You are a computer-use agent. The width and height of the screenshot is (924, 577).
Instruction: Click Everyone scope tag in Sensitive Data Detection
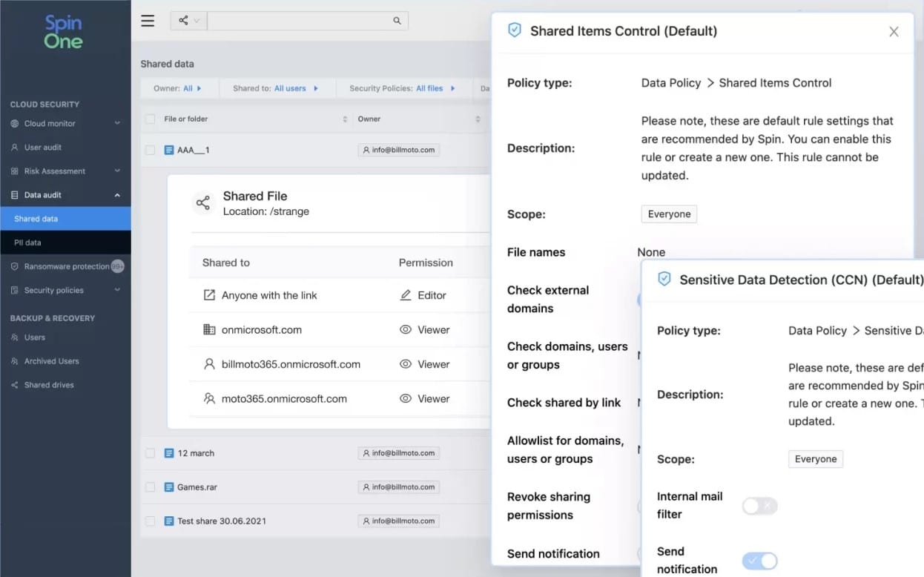tap(816, 459)
